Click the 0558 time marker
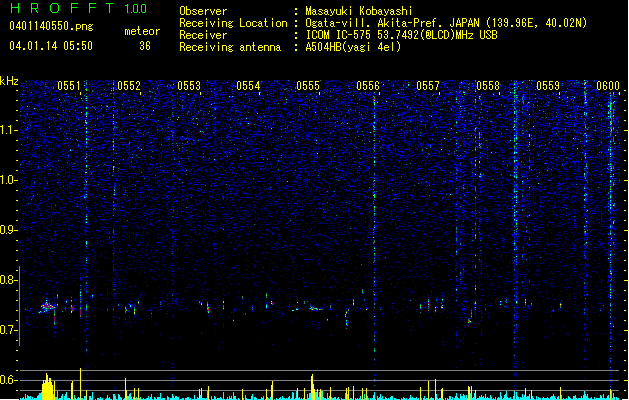Screen dimensions: 629x400 point(488,86)
